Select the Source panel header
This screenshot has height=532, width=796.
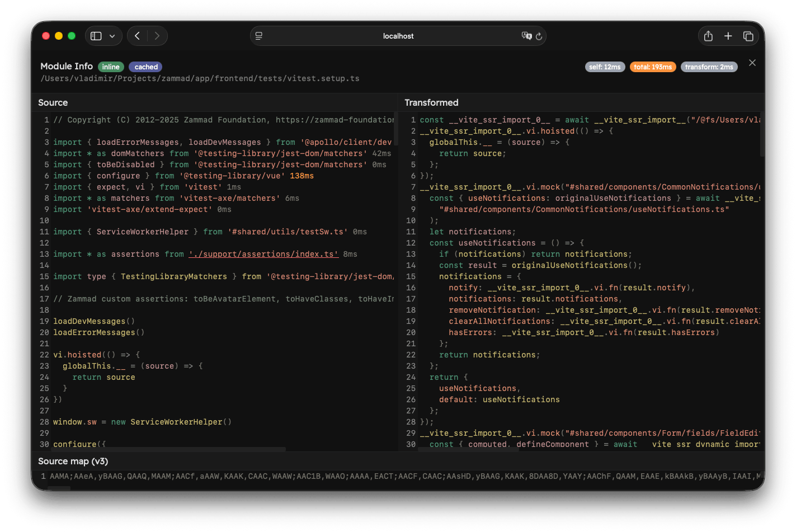[53, 102]
